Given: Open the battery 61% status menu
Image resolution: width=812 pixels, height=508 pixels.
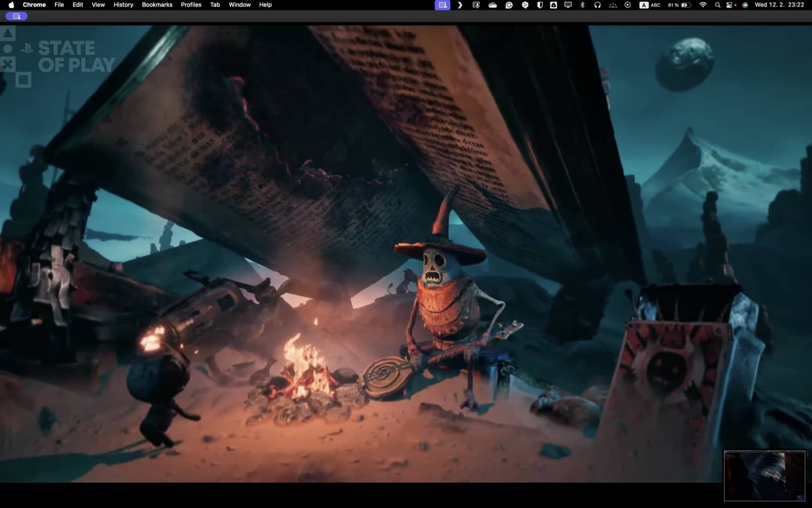Looking at the screenshot, I should pyautogui.click(x=679, y=5).
